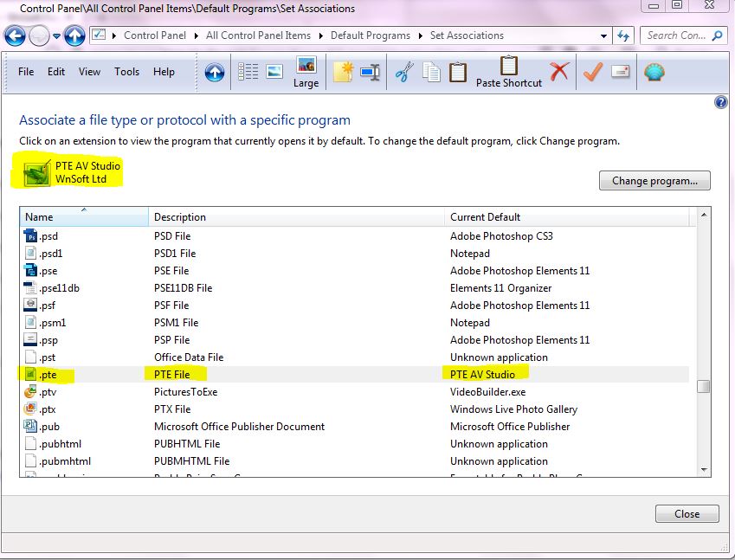Viewport: 735px width, 560px height.
Task: Open the View menu
Action: pyautogui.click(x=89, y=72)
